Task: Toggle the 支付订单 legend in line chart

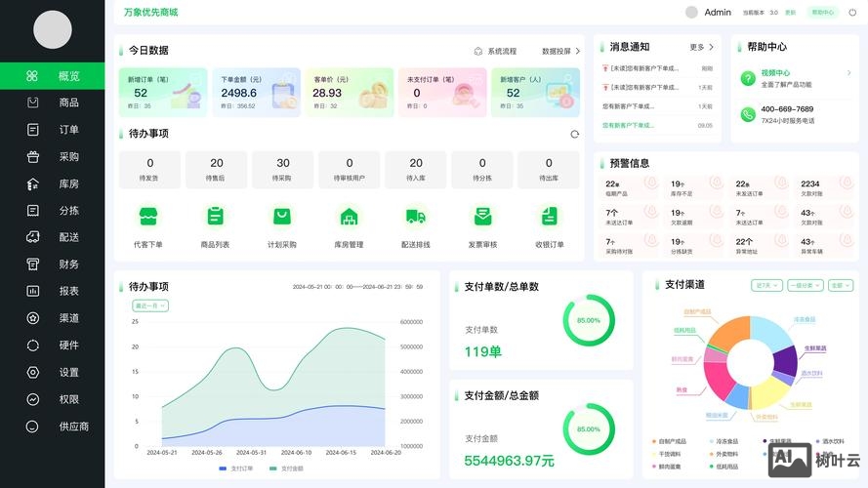Action: [x=236, y=468]
